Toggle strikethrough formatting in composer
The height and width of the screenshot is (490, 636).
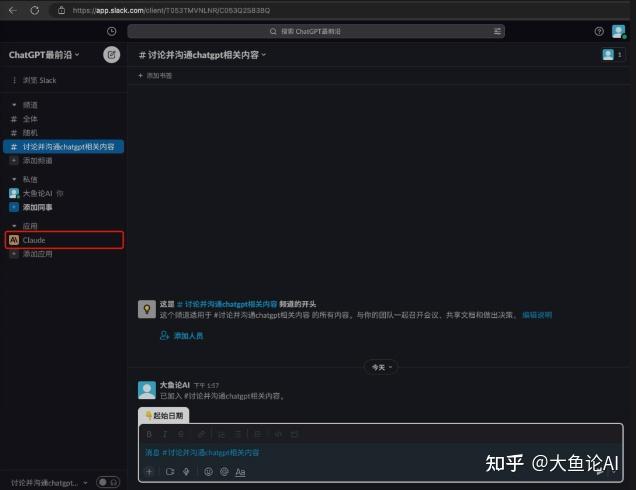pyautogui.click(x=180, y=434)
